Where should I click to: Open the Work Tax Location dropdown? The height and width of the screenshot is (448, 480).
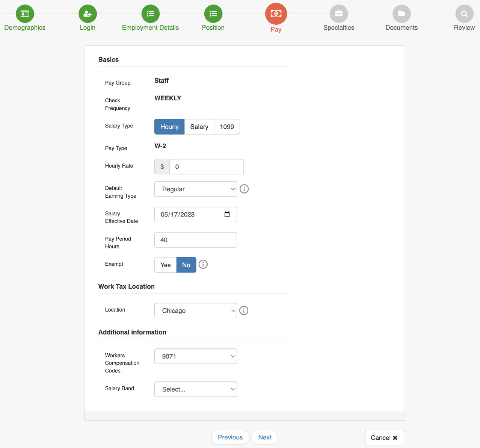tap(195, 310)
